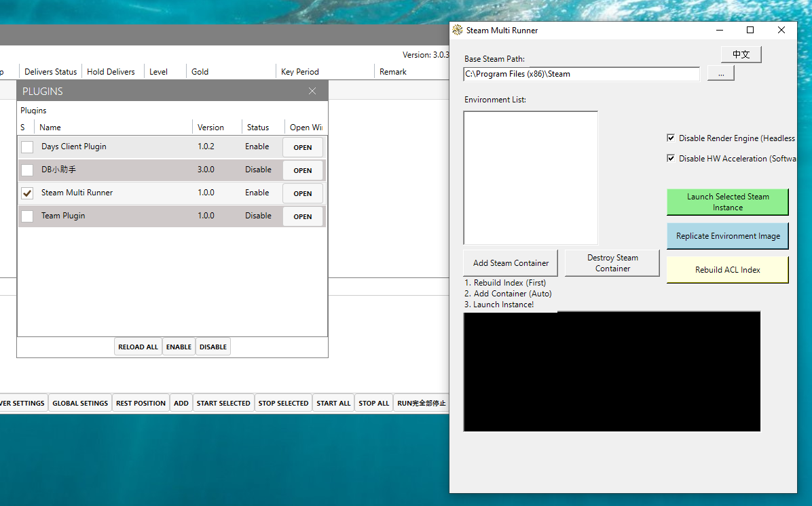The height and width of the screenshot is (506, 812).
Task: Browse for Steam path with ... button
Action: 721,74
